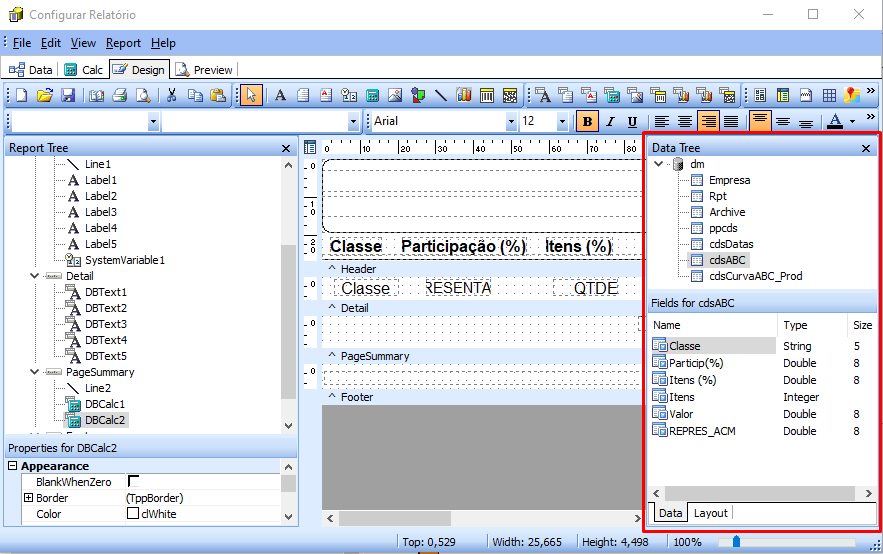Click the Cut scissors icon

(x=171, y=96)
